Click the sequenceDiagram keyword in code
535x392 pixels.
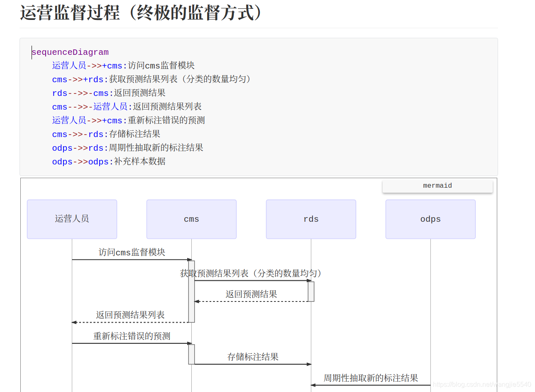coord(70,52)
